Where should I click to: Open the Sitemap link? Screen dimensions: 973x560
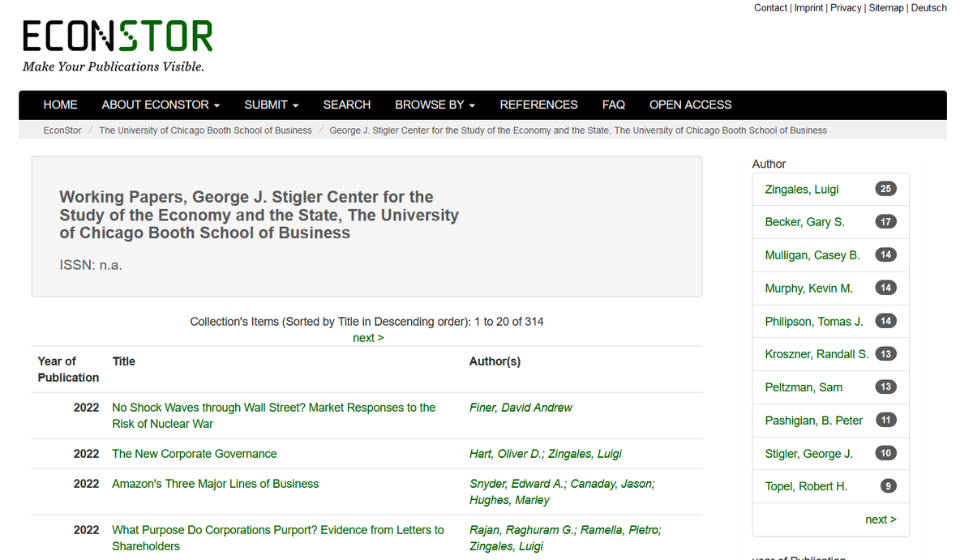click(x=886, y=7)
